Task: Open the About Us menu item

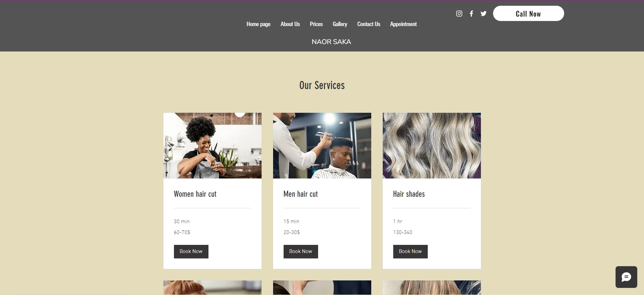Action: (290, 24)
